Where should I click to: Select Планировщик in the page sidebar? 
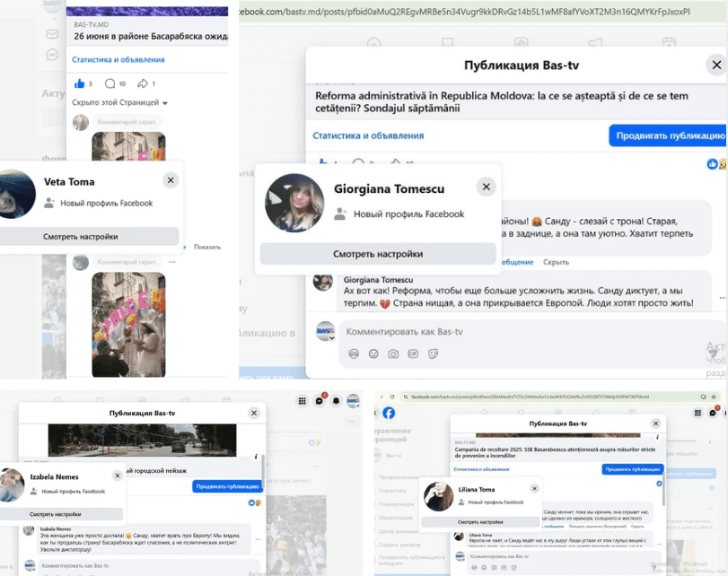[395, 503]
